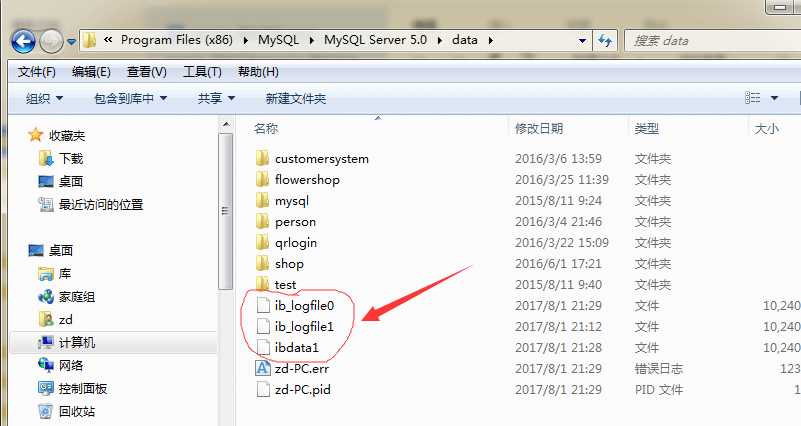The height and width of the screenshot is (426, 801).
Task: Open the 编辑(E) menu
Action: [91, 72]
